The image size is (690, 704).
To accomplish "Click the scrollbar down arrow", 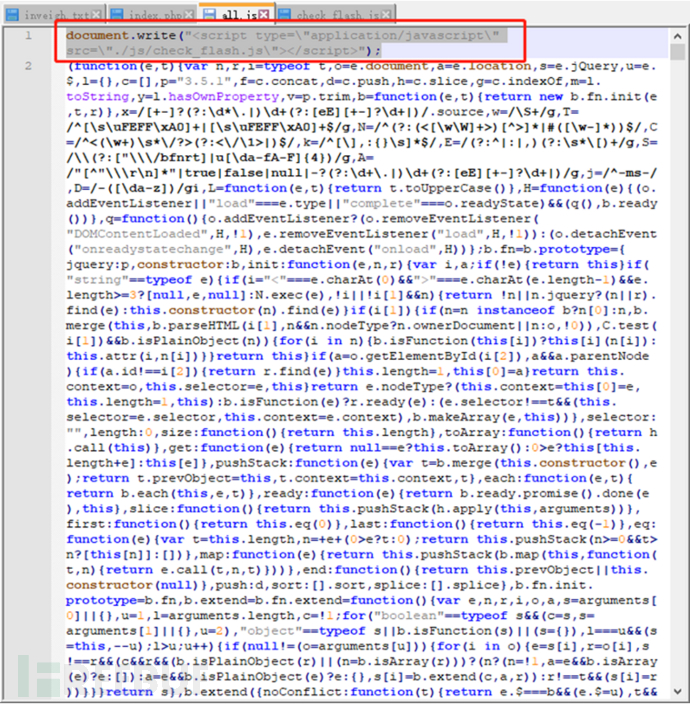I will coord(677,691).
